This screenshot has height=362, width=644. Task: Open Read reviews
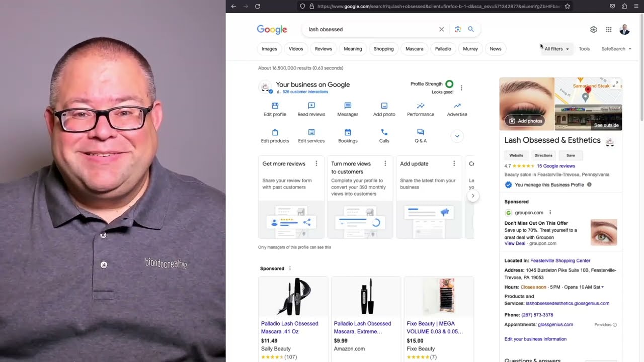[311, 109]
